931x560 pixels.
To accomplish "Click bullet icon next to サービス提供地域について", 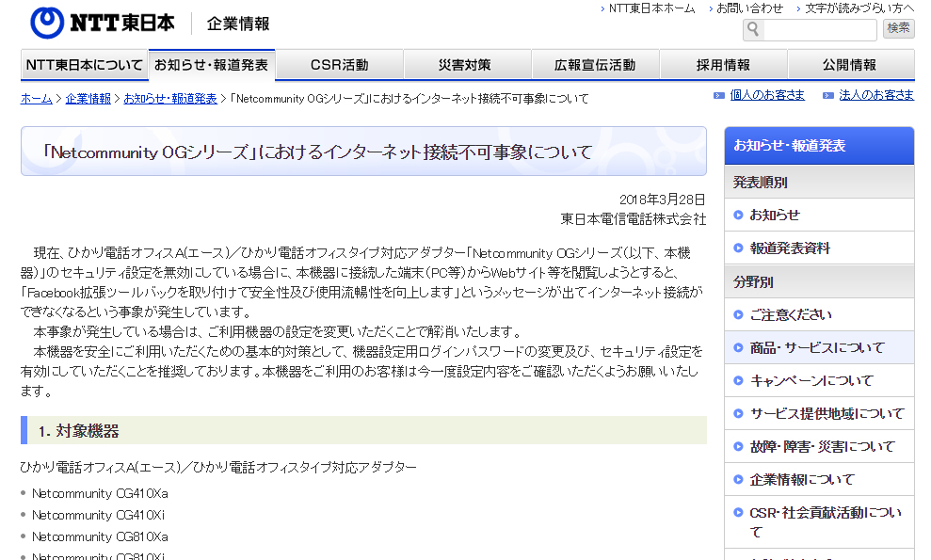I will tap(738, 413).
